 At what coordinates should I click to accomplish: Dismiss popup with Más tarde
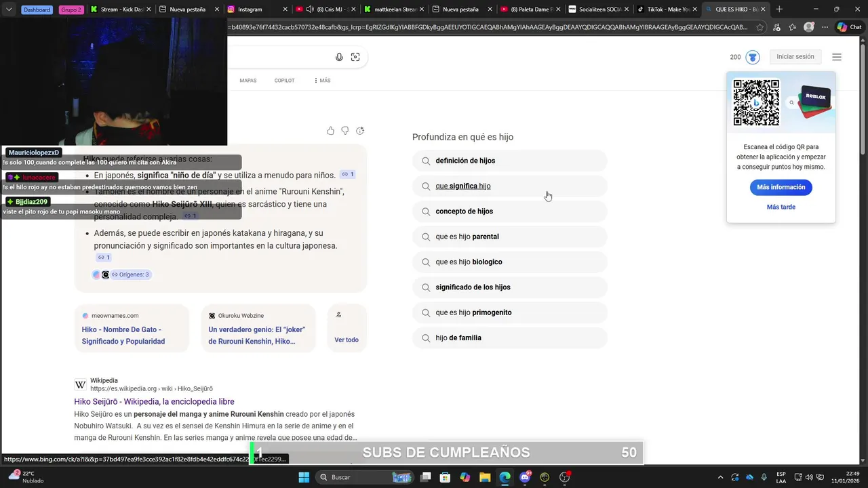781,207
